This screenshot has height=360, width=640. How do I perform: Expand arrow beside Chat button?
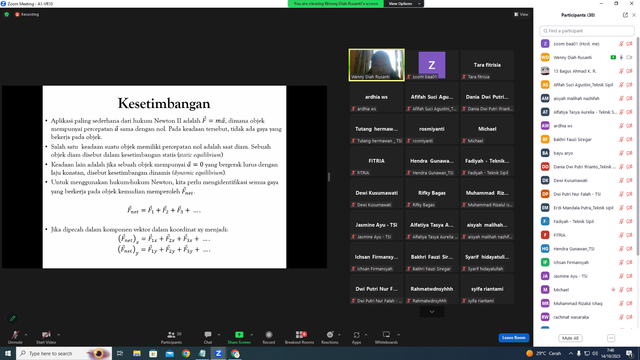pos(219,335)
